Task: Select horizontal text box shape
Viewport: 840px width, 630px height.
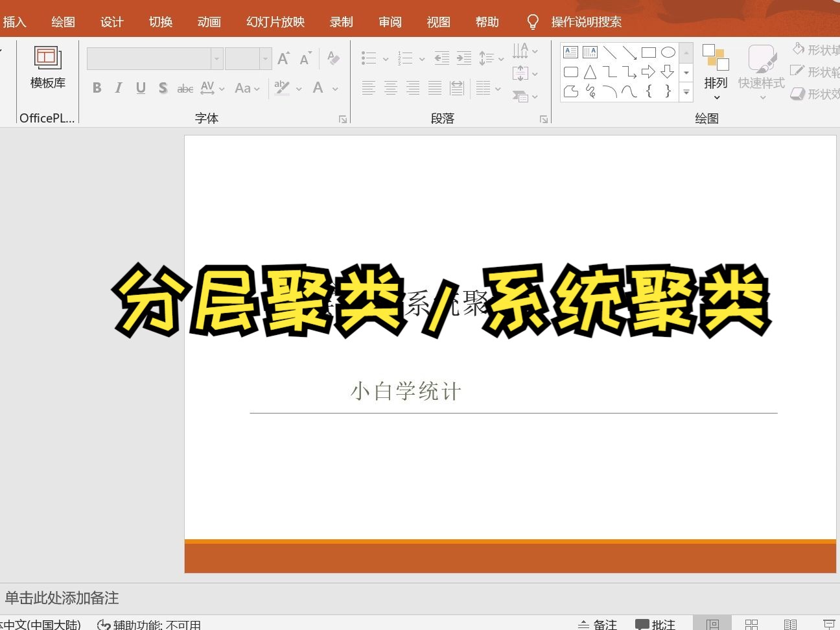Action: [571, 52]
